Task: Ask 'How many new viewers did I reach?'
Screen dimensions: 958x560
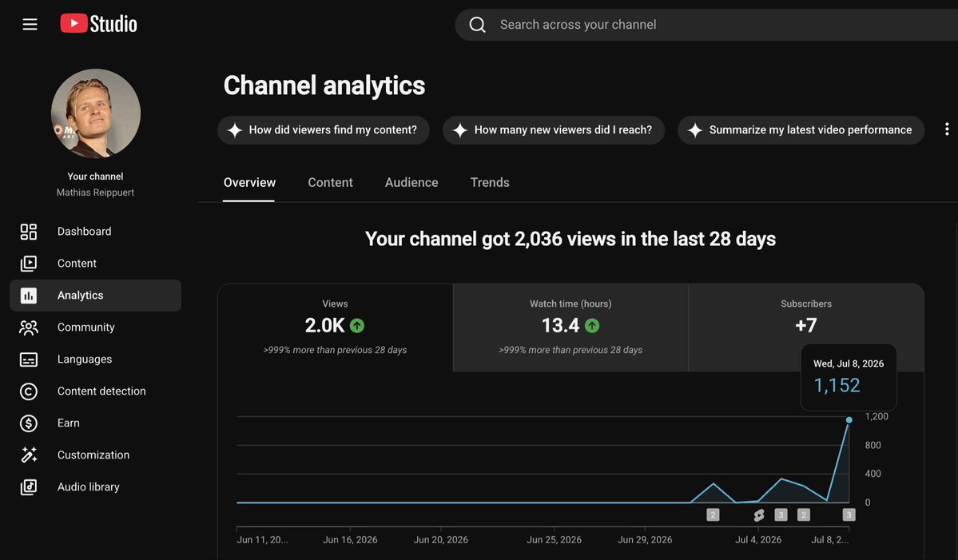Action: coord(554,130)
